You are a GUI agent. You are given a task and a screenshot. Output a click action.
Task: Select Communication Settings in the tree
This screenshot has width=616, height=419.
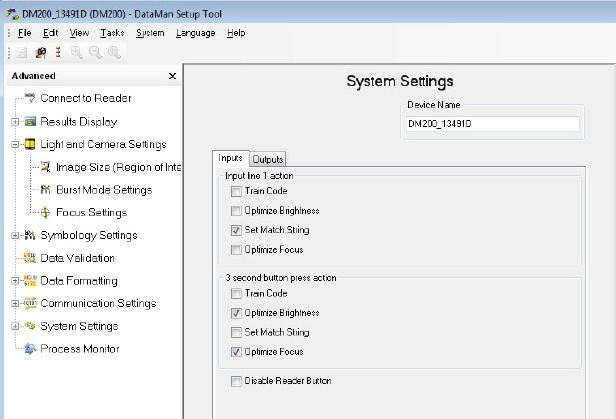coord(98,303)
